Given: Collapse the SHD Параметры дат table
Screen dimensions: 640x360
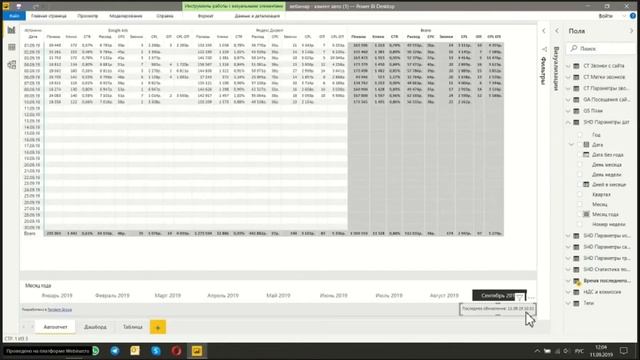Looking at the screenshot, I should coord(568,122).
